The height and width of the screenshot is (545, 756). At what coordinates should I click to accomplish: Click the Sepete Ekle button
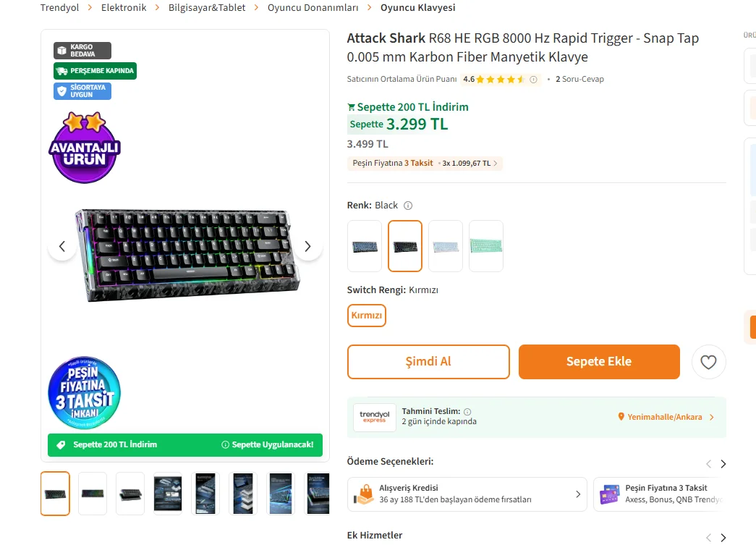coord(599,362)
